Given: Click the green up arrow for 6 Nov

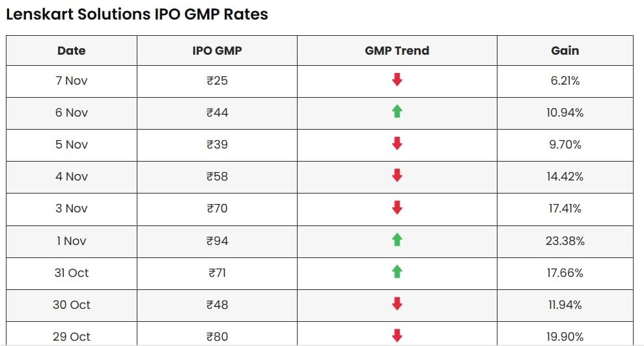Looking at the screenshot, I should 397,112.
